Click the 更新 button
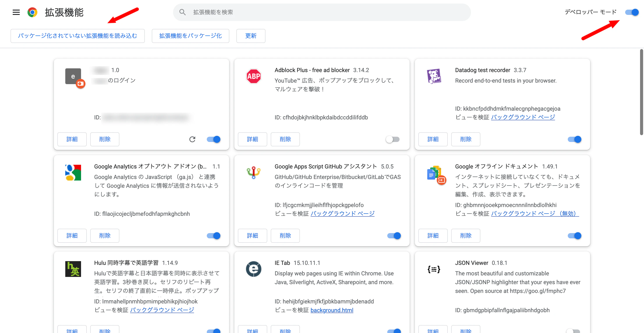644x333 pixels. pyautogui.click(x=251, y=36)
